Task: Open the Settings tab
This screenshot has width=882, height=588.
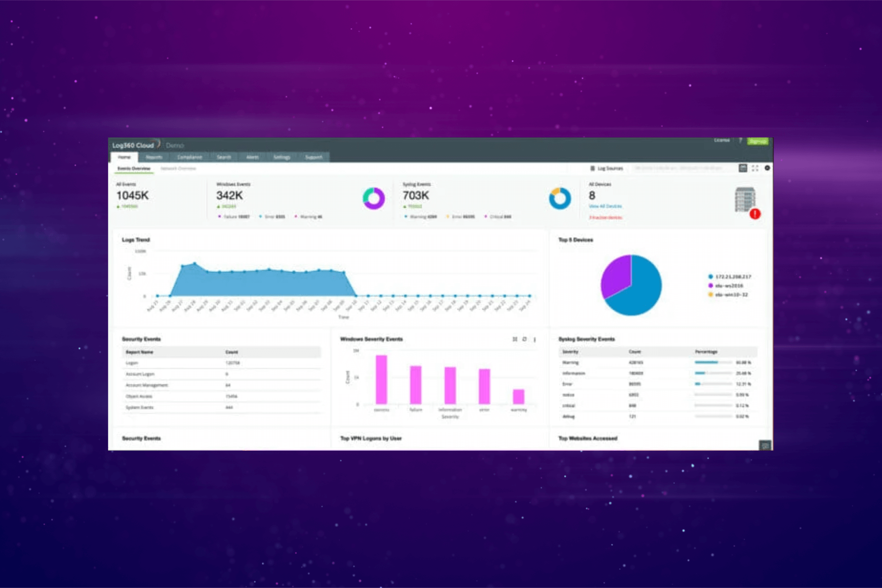Action: 282,157
